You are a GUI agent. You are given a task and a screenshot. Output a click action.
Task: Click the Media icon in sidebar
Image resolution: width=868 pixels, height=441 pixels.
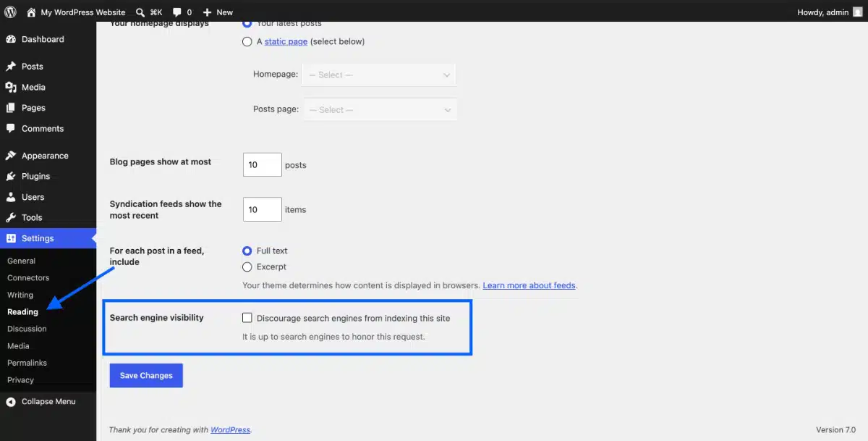[11, 87]
